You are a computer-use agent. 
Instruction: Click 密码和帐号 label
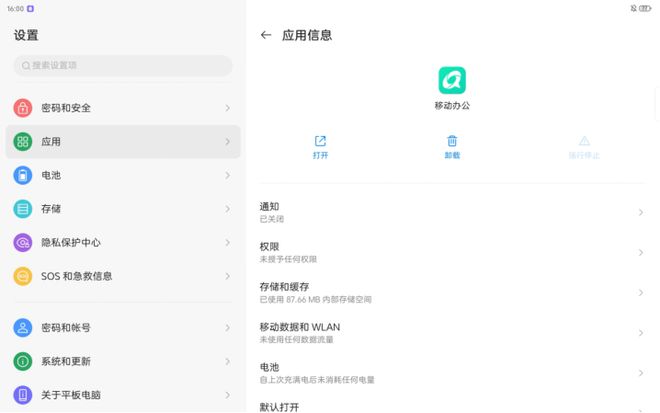66,328
